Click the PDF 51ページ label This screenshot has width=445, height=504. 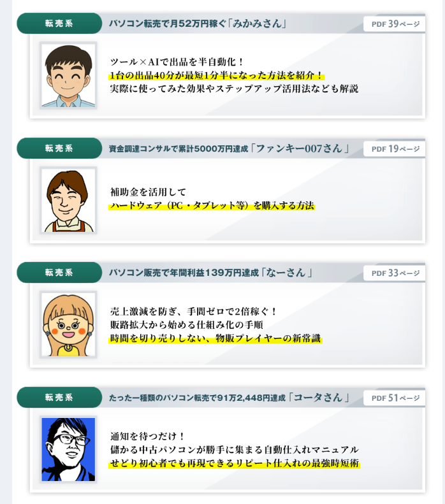click(395, 398)
